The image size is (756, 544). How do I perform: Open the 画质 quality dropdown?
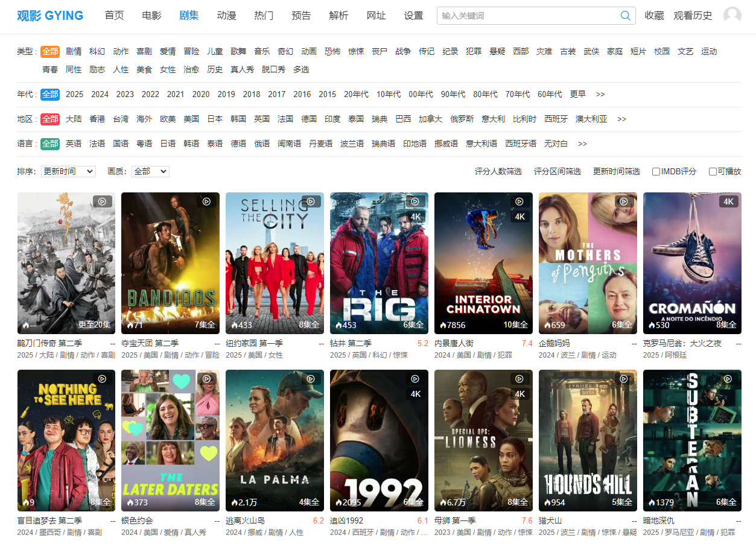[150, 172]
